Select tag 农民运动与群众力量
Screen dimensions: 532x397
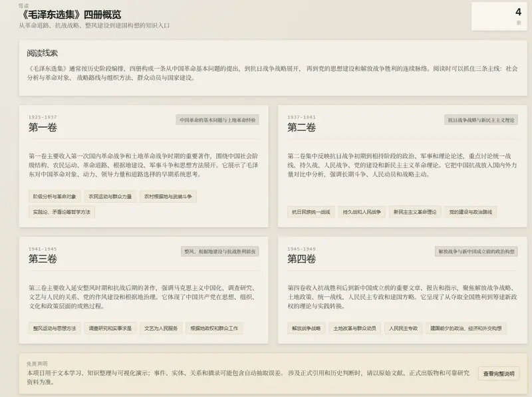[x=110, y=196]
